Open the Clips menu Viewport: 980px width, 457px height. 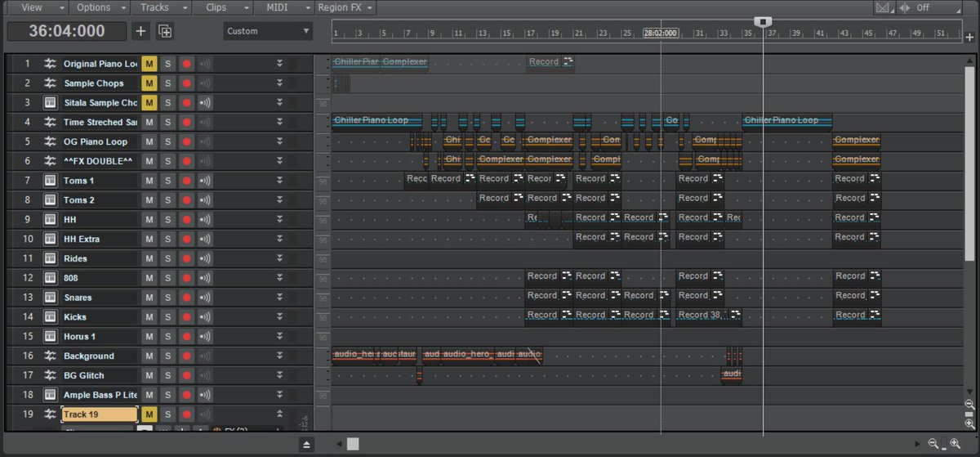(x=222, y=7)
